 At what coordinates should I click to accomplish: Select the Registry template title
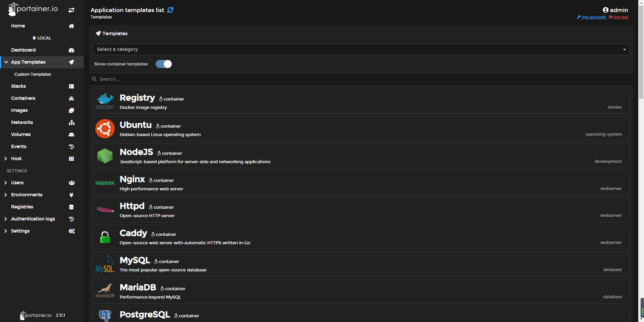(x=137, y=98)
